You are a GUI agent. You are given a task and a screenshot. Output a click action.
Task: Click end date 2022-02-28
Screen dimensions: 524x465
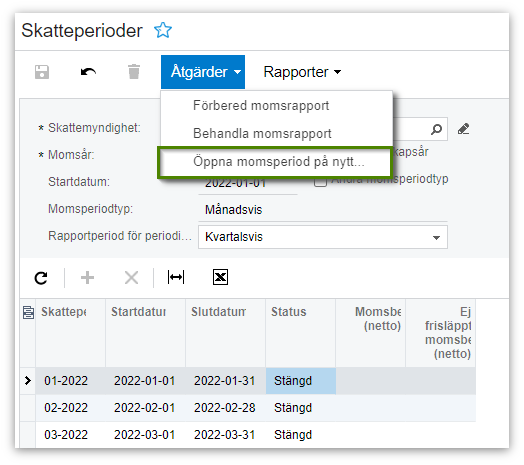click(226, 408)
